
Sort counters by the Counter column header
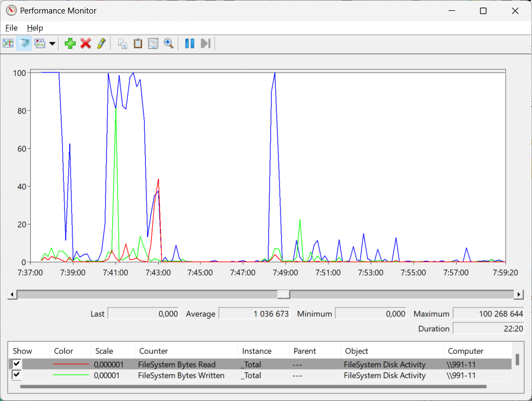coord(153,351)
